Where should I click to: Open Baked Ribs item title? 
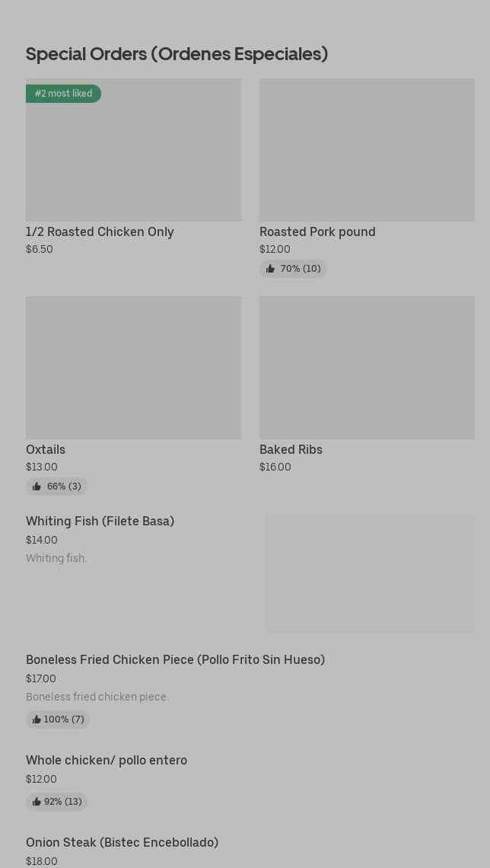(291, 449)
